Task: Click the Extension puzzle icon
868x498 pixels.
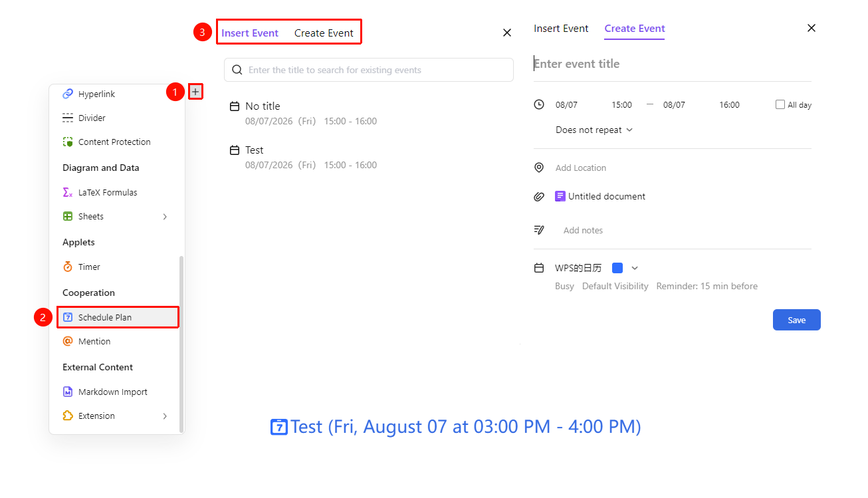Action: 67,416
